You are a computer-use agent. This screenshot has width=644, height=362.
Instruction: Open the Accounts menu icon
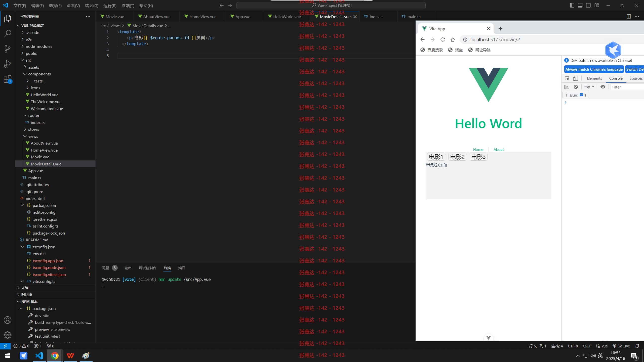click(x=8, y=320)
